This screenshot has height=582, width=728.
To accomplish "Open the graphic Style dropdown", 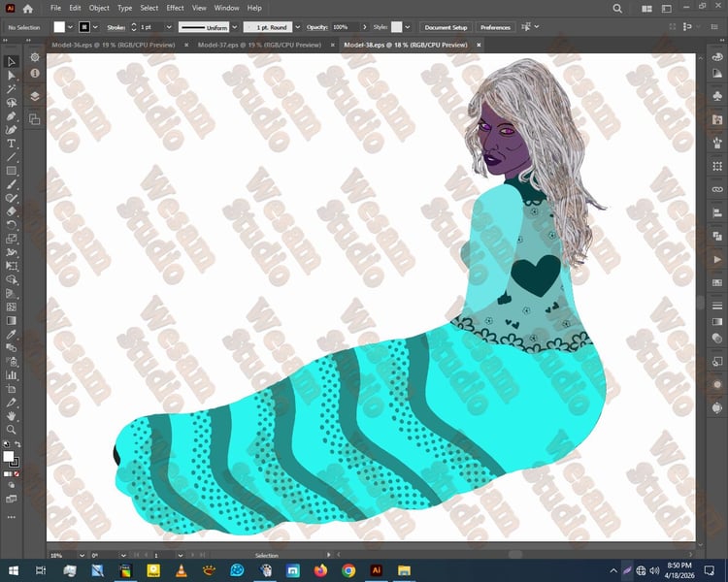I will (x=407, y=27).
